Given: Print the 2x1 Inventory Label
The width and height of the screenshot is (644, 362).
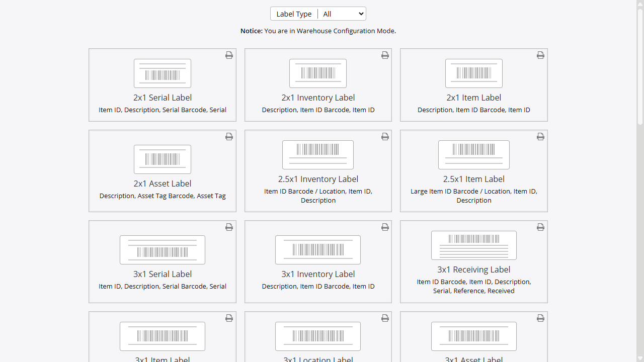Looking at the screenshot, I should 385,55.
